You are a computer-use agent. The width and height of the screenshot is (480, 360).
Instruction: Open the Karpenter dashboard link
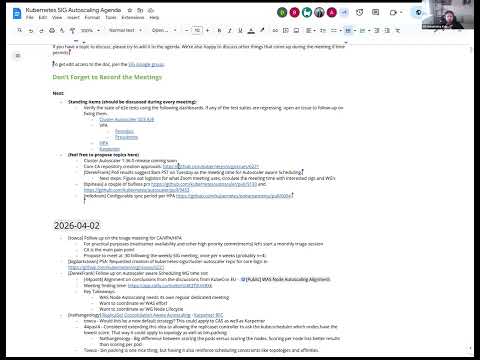click(x=110, y=149)
